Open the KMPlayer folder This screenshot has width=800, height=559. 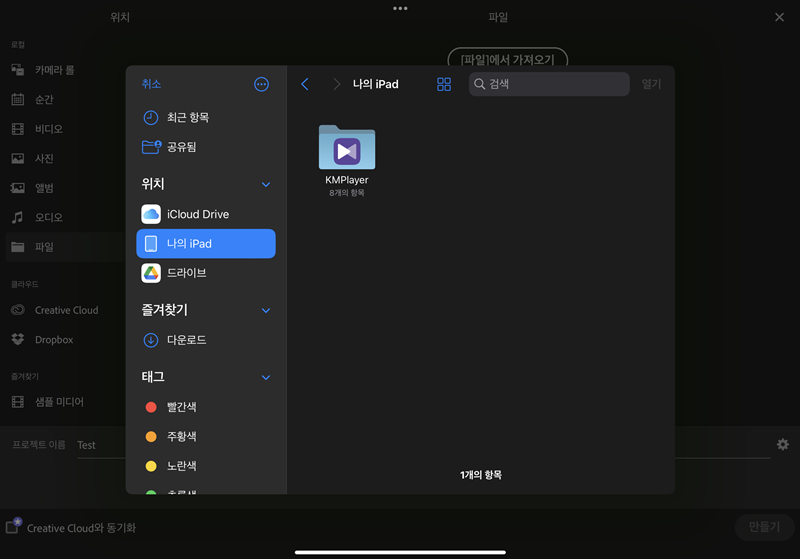(x=347, y=148)
